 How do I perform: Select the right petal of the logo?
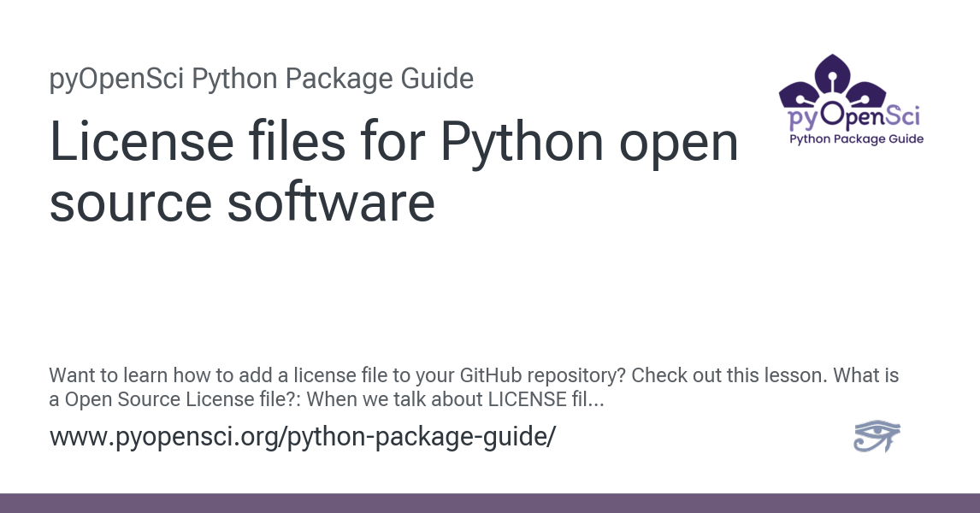coord(865,95)
